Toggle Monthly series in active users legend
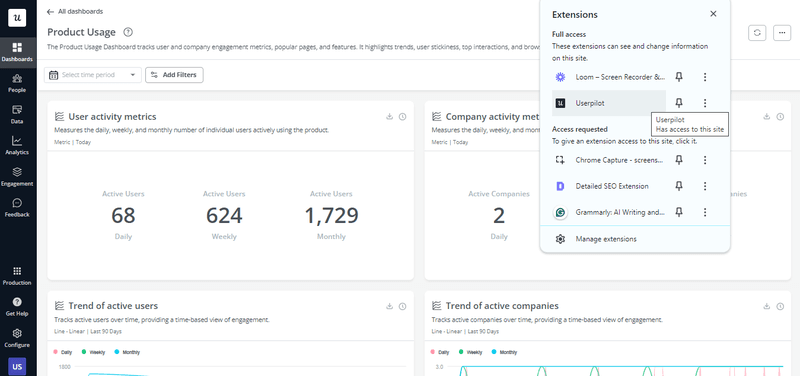800x376 pixels. (x=127, y=352)
